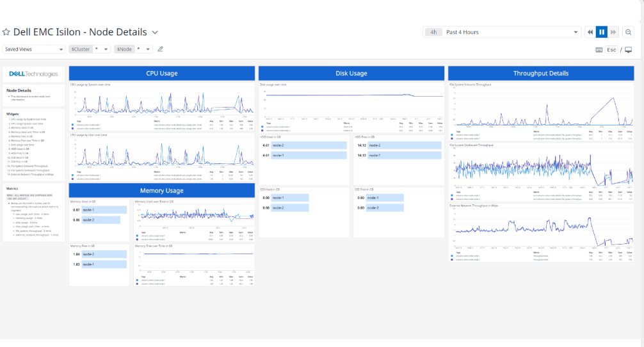Click the CPU Usage group header
This screenshot has height=347, width=644.
[162, 74]
